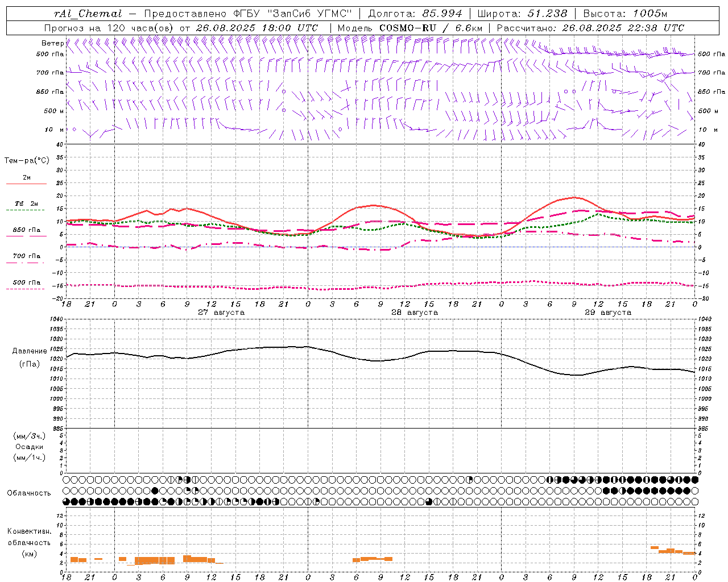Image resolution: width=728 pixels, height=582 pixels.
Task: Click the elevation value Высота: 1005м
Action: [x=625, y=14]
